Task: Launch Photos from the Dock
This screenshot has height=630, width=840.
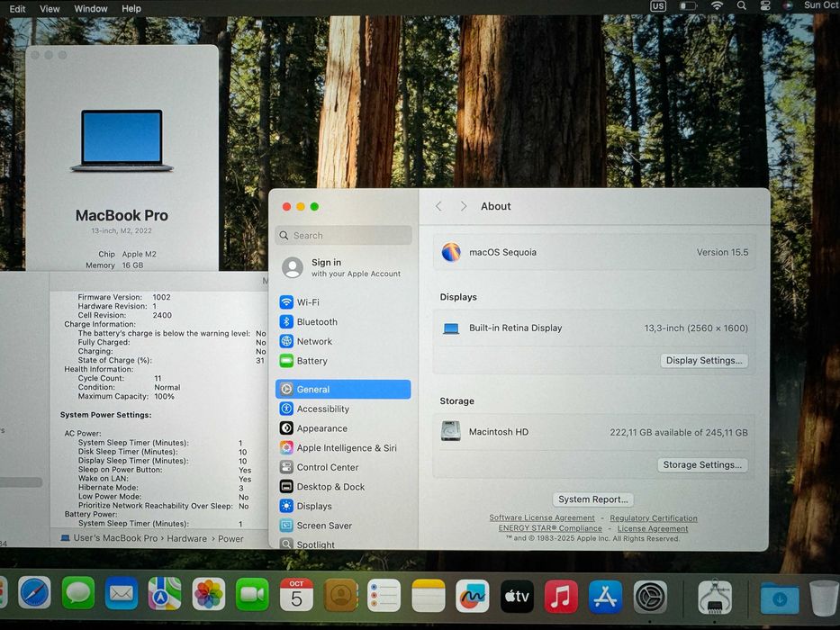Action: pyautogui.click(x=208, y=595)
